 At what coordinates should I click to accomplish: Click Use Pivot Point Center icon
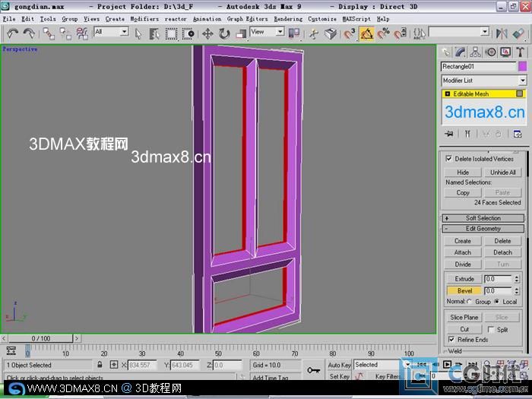[x=294, y=33]
